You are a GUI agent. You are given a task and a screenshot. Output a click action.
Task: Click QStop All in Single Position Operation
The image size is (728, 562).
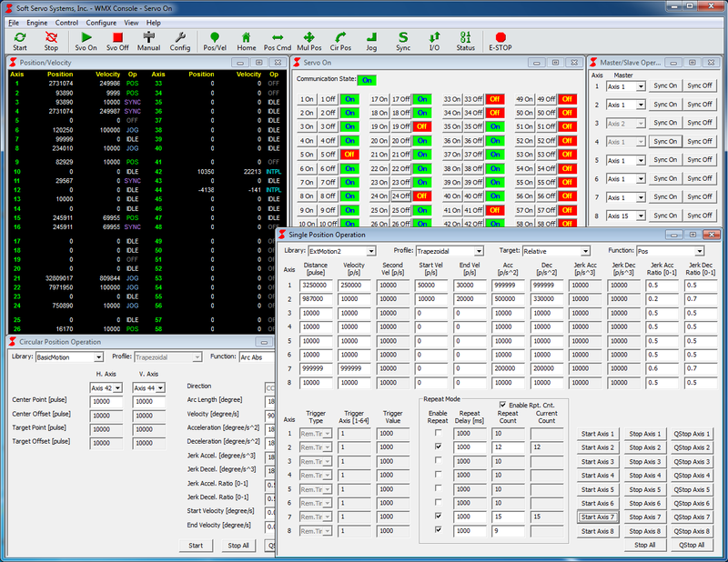coord(692,546)
